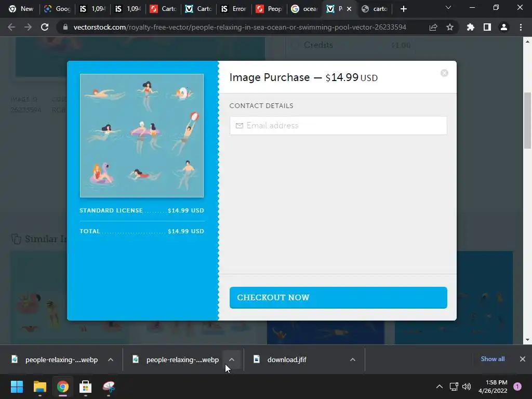Screen dimensions: 532x399
Task: Open the second people-relaxing webp download
Action: (176, 360)
